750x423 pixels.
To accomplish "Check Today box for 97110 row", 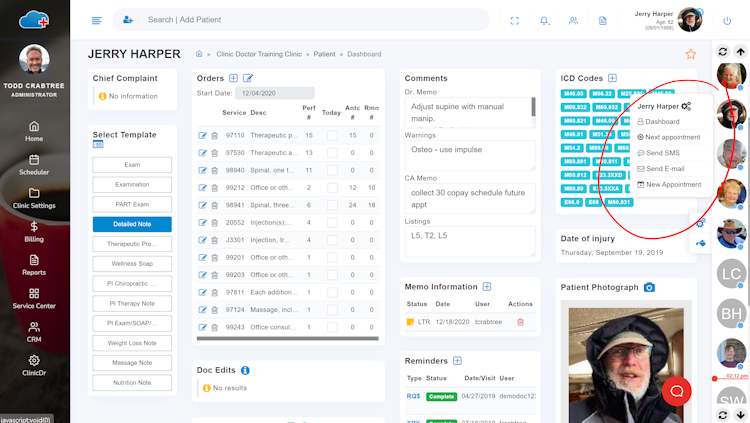I will [x=332, y=136].
